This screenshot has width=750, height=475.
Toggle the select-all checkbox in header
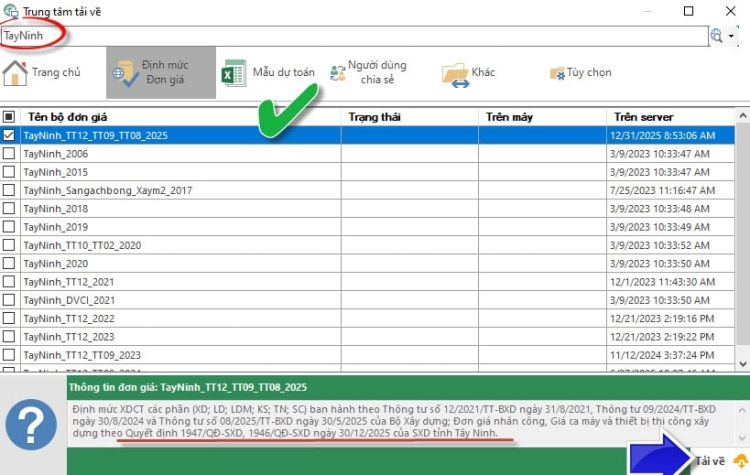[9, 117]
